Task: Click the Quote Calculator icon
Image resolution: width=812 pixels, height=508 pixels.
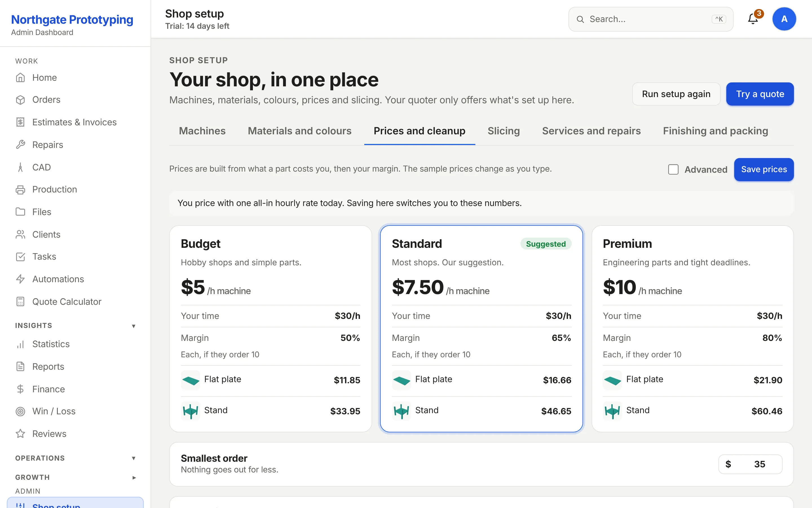Action: tap(21, 302)
